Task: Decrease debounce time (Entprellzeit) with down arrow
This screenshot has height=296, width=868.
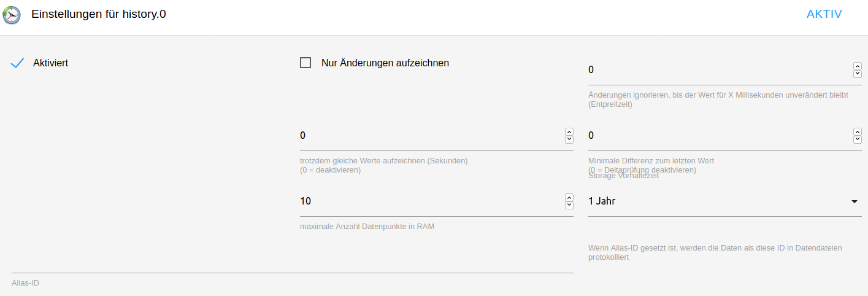Action: [857, 74]
